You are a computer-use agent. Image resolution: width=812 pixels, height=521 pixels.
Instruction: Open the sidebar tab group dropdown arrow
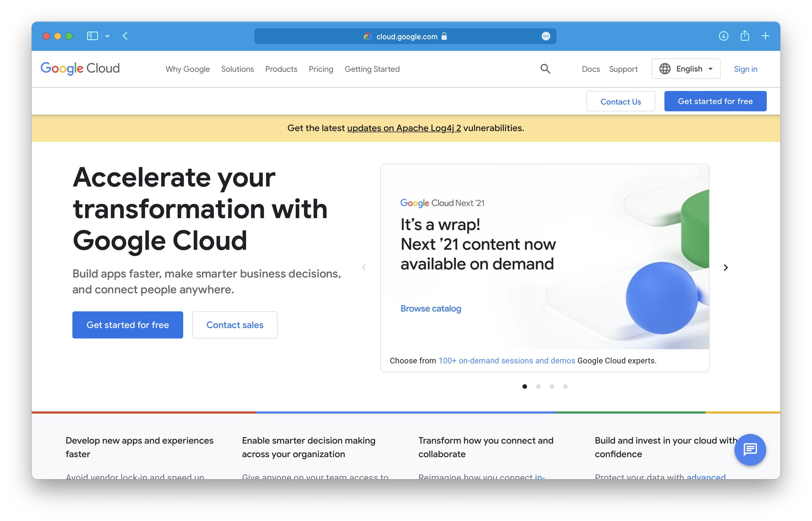click(107, 36)
